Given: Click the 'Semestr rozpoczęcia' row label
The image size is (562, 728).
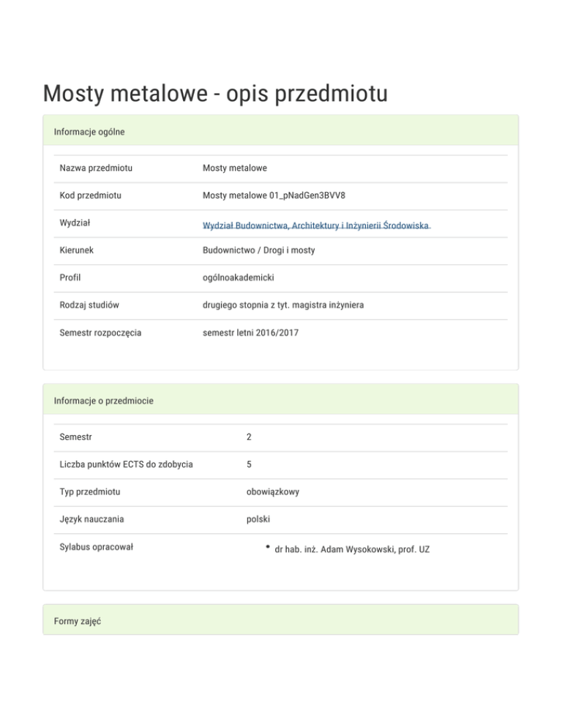Looking at the screenshot, I should coord(101,333).
